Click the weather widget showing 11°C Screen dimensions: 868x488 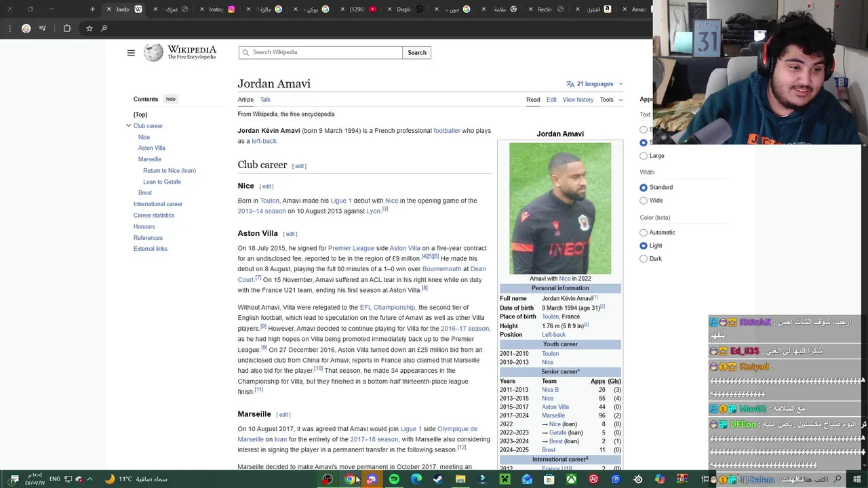(138, 479)
